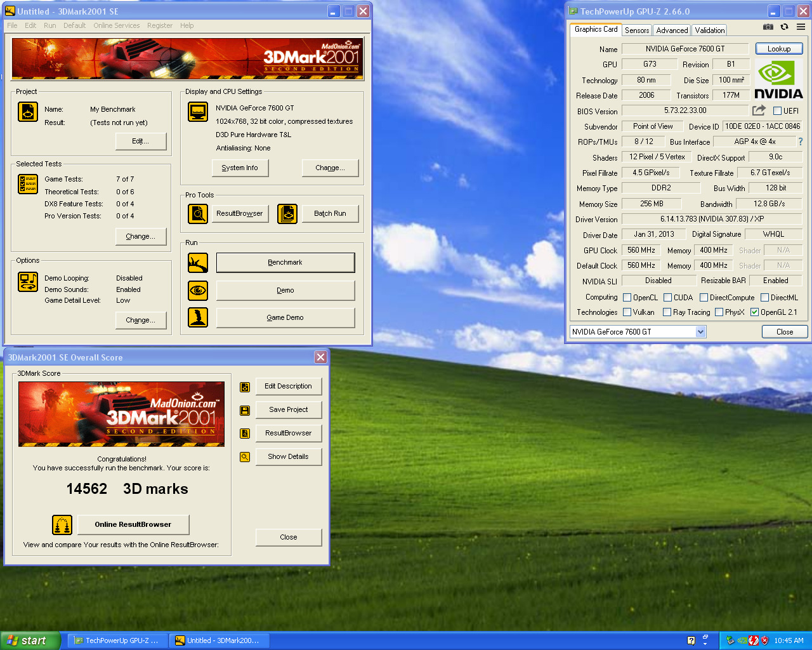
Task: Click the Online ResultBrowser button
Action: pyautogui.click(x=133, y=525)
